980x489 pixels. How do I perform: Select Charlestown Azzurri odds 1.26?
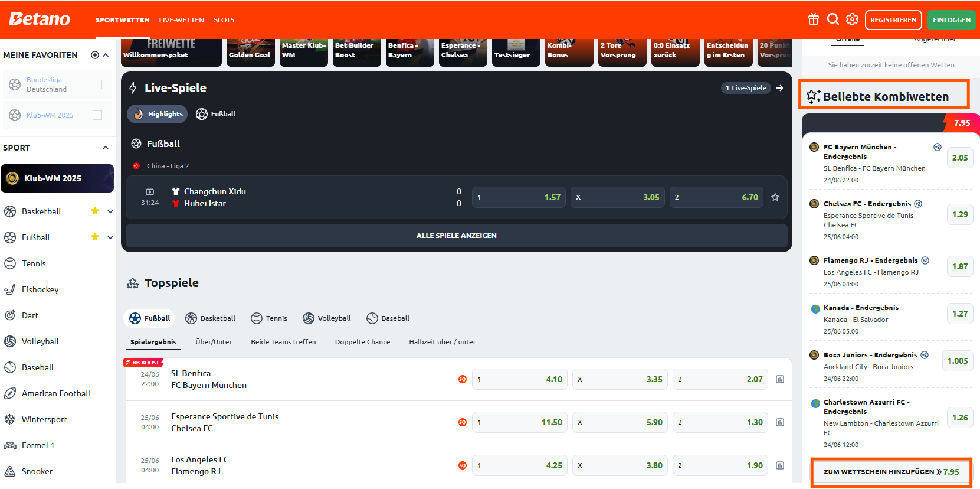click(960, 418)
